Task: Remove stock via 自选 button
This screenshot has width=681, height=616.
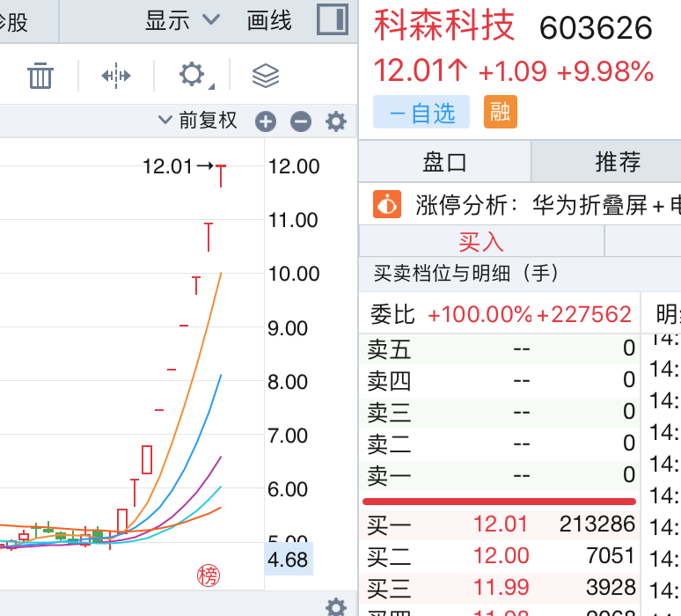Action: pyautogui.click(x=421, y=113)
